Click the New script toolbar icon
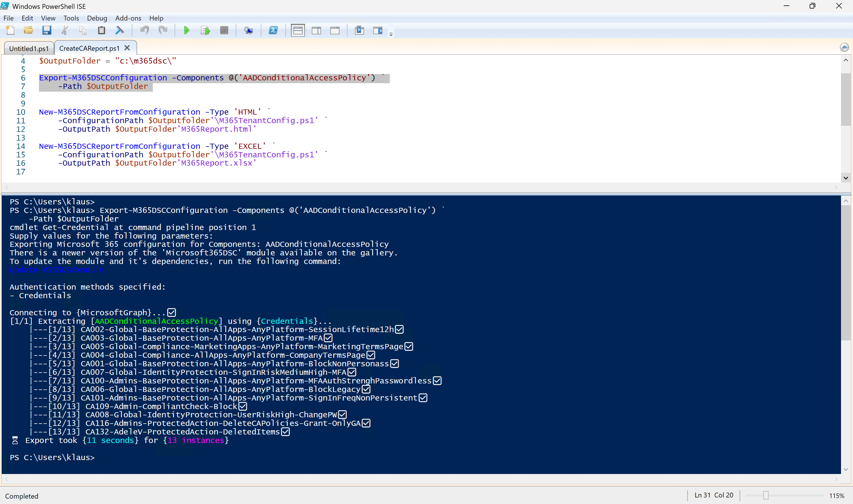Image resolution: width=853 pixels, height=504 pixels. (x=10, y=31)
